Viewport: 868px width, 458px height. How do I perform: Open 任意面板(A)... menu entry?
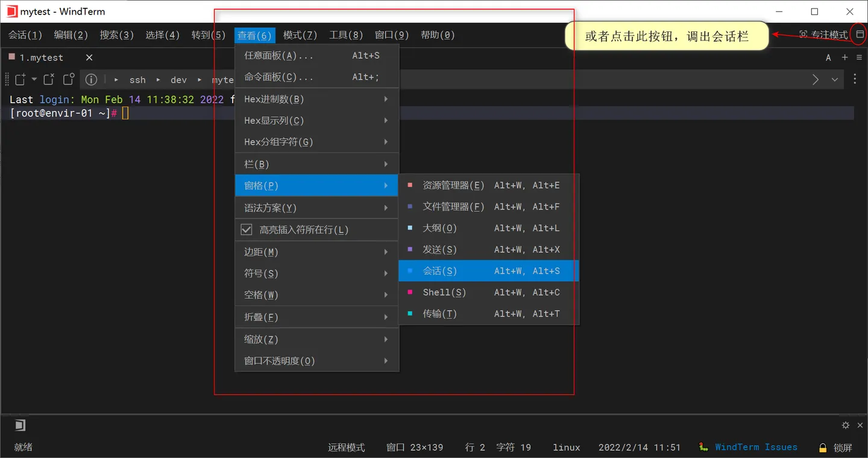tap(317, 56)
